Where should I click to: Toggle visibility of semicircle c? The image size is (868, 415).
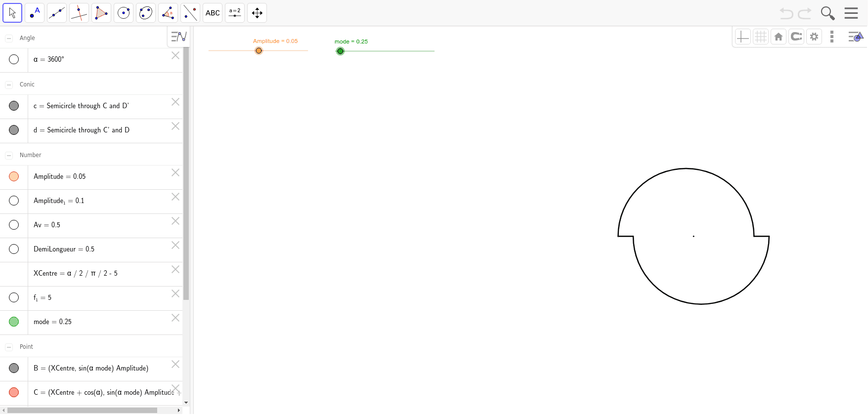14,106
